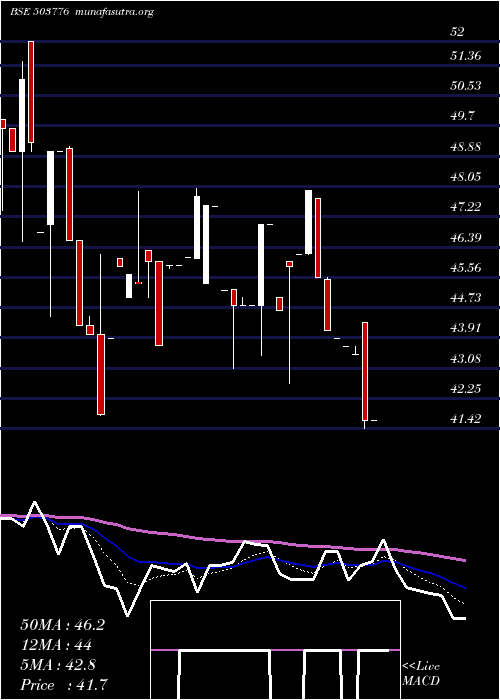The width and height of the screenshot is (500, 700).
Task: Click the tallest red candle reaching 52
Action: pyautogui.click(x=31, y=92)
